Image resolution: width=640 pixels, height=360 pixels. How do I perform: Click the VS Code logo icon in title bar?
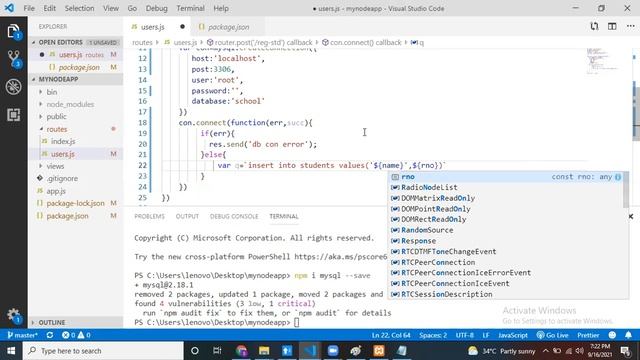pos(9,8)
